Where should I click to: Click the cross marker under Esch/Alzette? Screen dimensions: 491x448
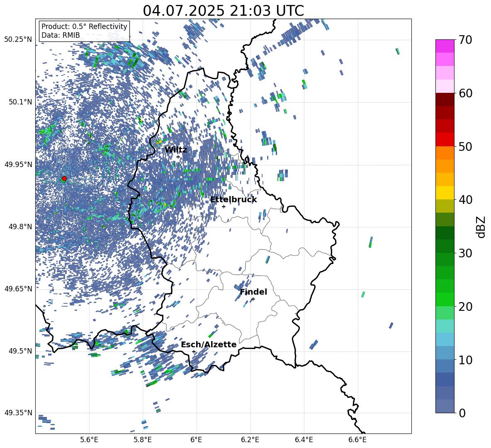(194, 351)
